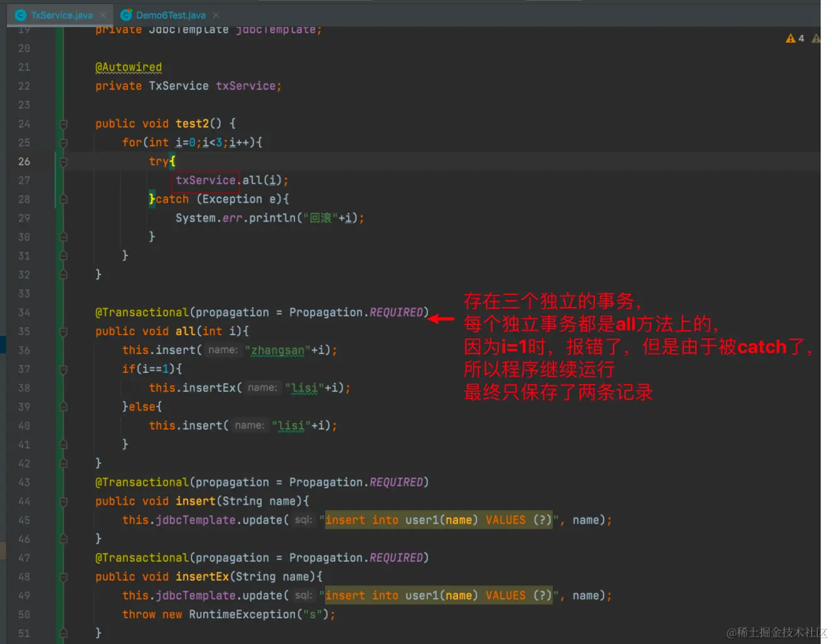The image size is (832, 644).
Task: Click the SQL insert string on line 45
Action: pos(439,520)
